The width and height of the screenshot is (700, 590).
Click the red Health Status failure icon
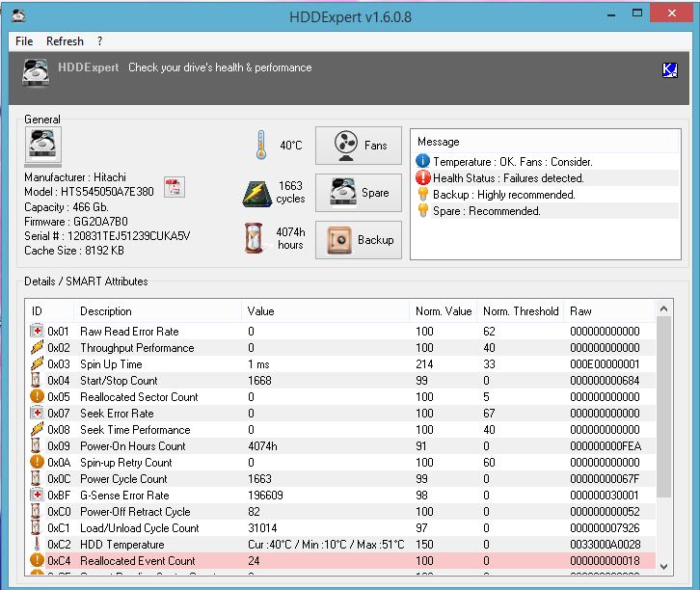(x=422, y=178)
